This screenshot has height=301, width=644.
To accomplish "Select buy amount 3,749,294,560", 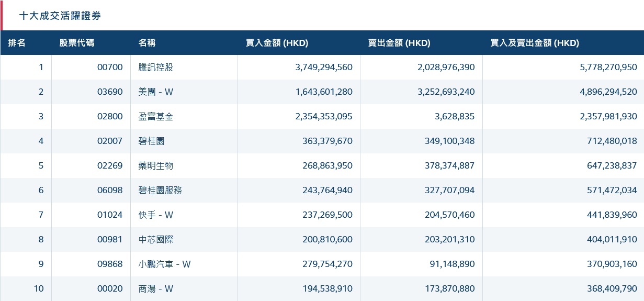I will 324,67.
